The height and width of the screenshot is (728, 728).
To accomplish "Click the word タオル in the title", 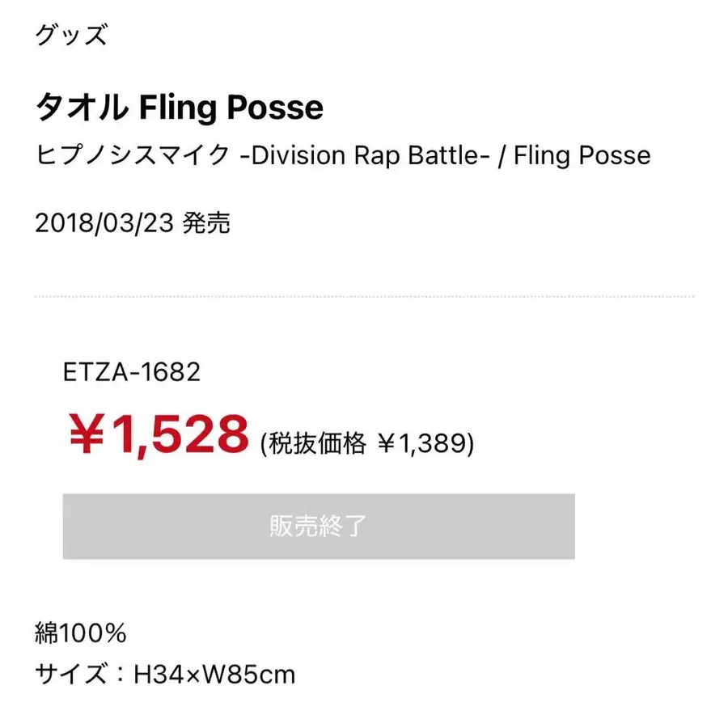I will (x=81, y=108).
